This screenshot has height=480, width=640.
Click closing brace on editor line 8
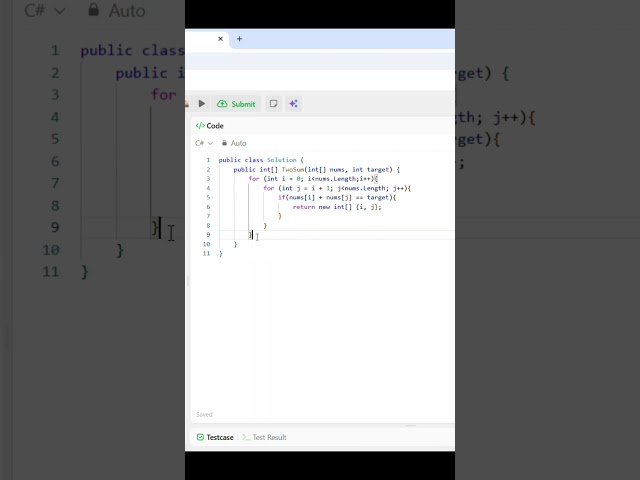[265, 225]
